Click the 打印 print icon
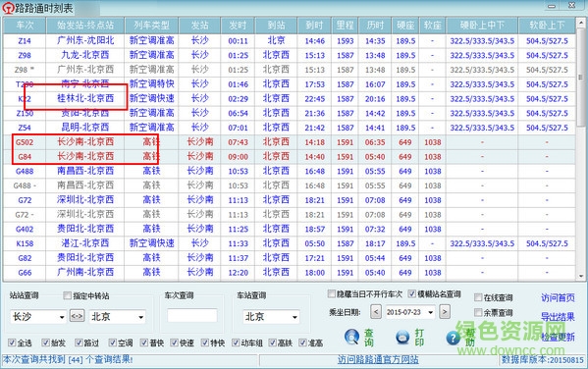The width and height of the screenshot is (588, 369). [x=402, y=337]
